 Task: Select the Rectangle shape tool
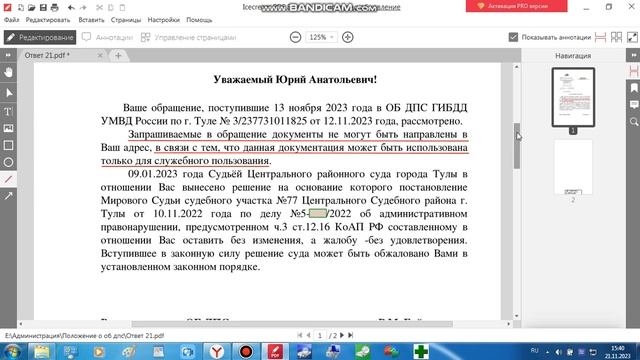[x=8, y=145]
